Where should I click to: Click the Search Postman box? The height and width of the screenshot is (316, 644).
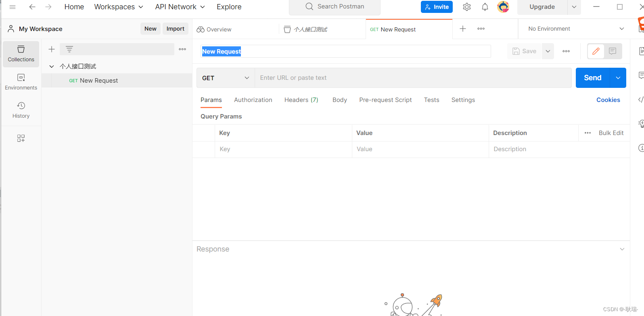pos(335,7)
